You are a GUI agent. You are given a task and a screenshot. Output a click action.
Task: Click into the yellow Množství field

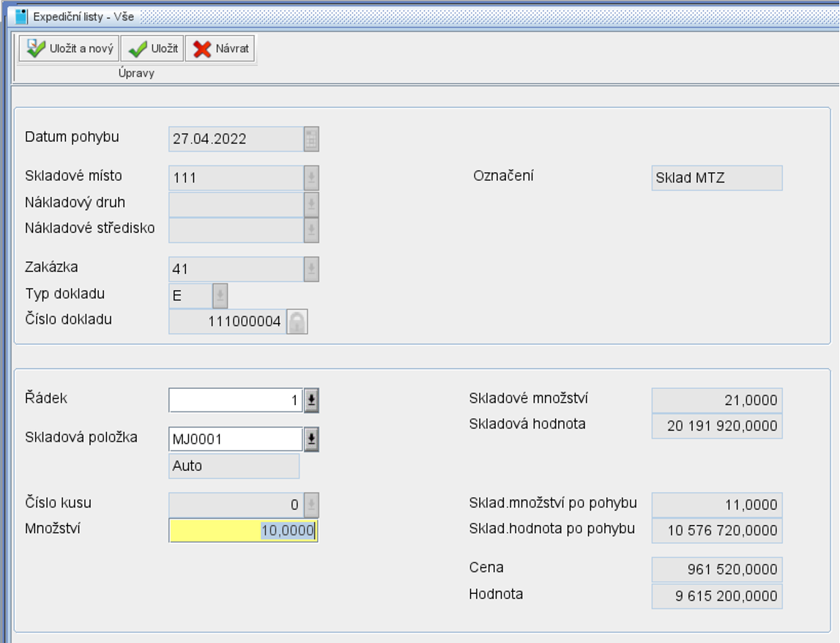(242, 530)
